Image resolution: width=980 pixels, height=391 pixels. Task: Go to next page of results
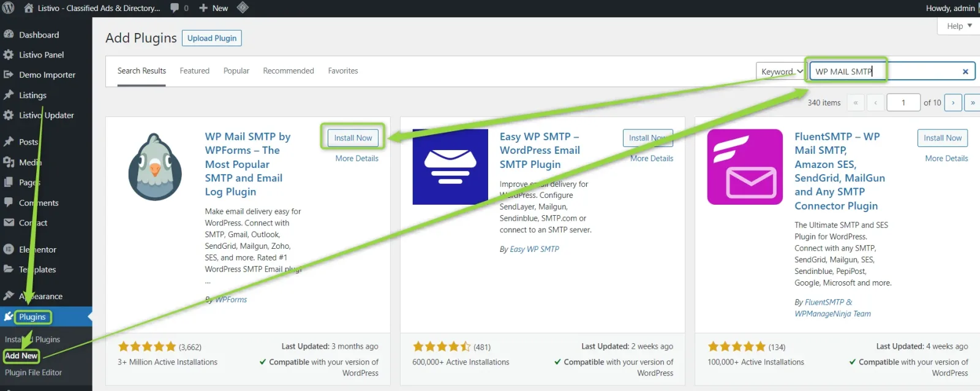953,102
